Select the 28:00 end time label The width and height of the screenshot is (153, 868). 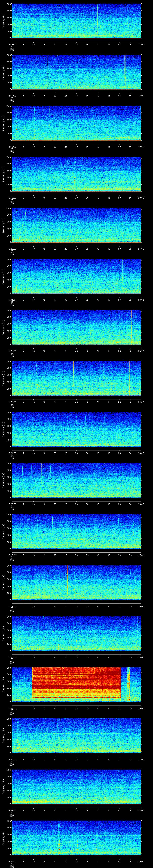141,606
